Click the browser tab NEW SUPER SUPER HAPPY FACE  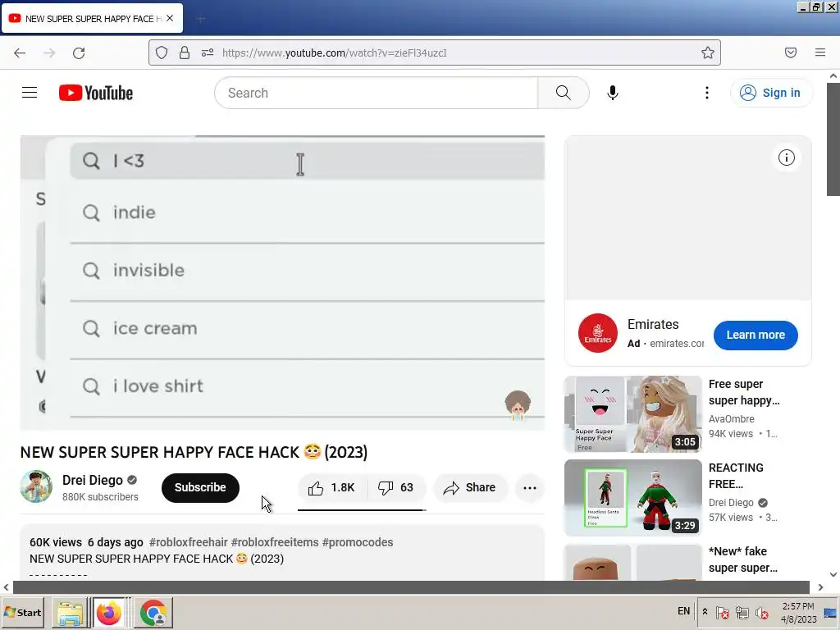[x=92, y=18]
